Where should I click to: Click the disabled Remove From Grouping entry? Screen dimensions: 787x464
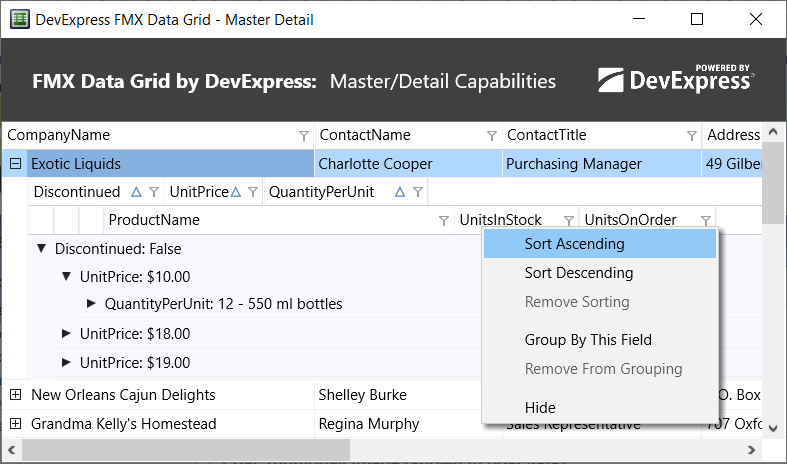(600, 369)
